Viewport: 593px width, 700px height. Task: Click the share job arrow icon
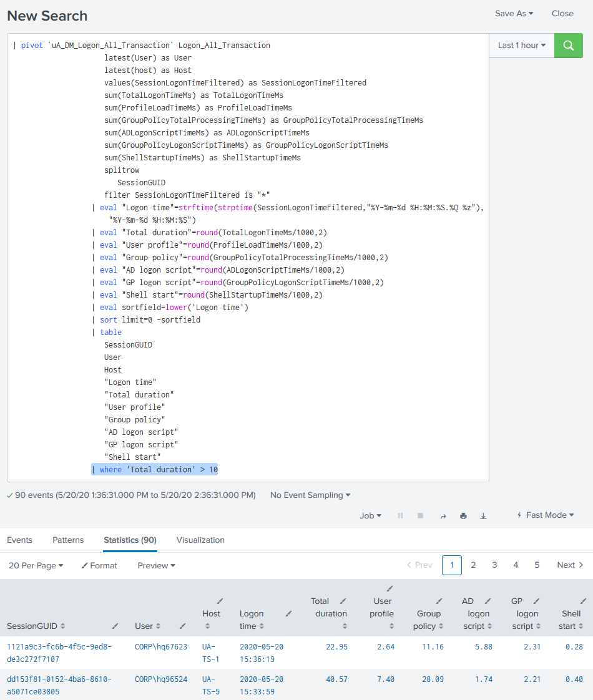(x=443, y=516)
